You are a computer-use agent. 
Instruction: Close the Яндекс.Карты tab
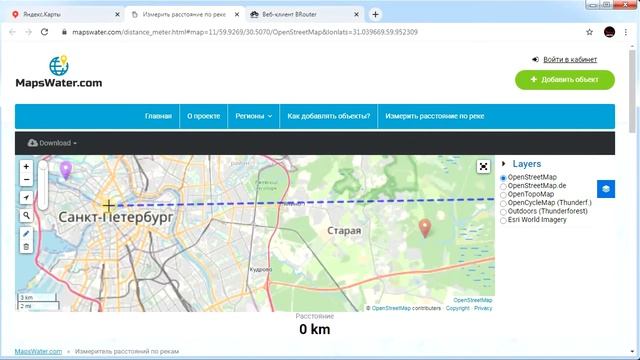[117, 14]
